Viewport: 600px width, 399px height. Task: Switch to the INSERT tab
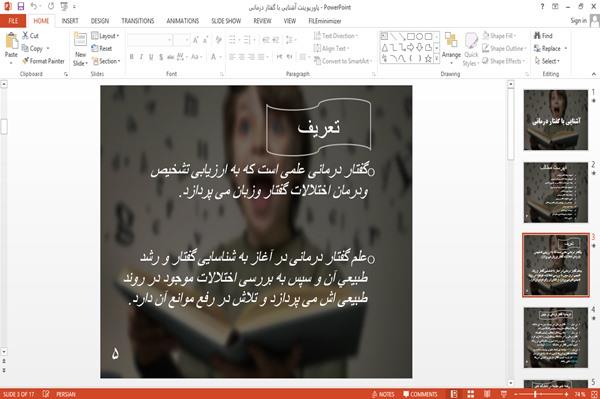[x=70, y=21]
